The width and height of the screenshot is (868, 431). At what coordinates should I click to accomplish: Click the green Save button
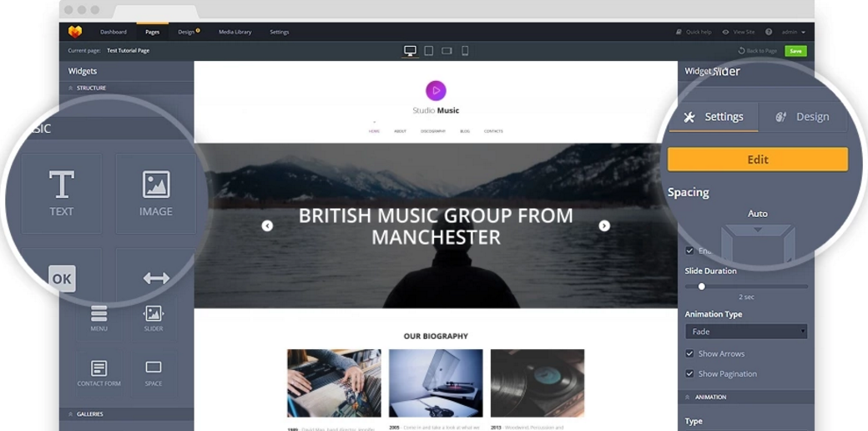(x=795, y=51)
